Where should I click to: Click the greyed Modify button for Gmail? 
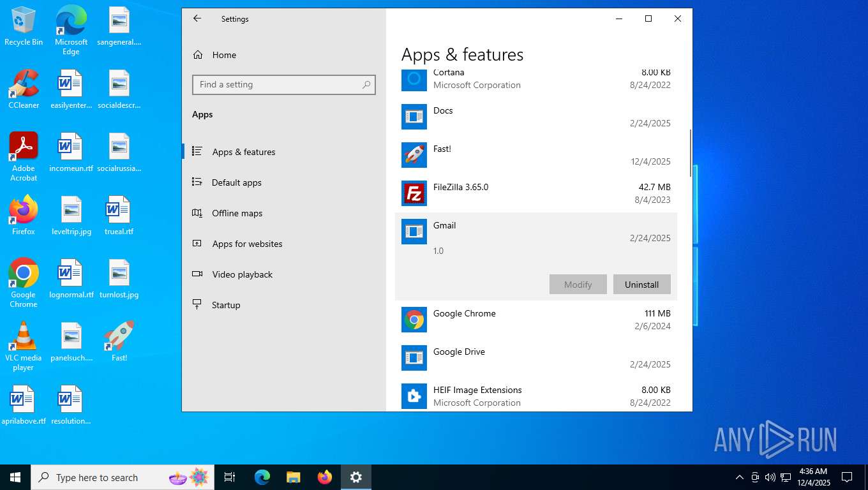click(578, 285)
